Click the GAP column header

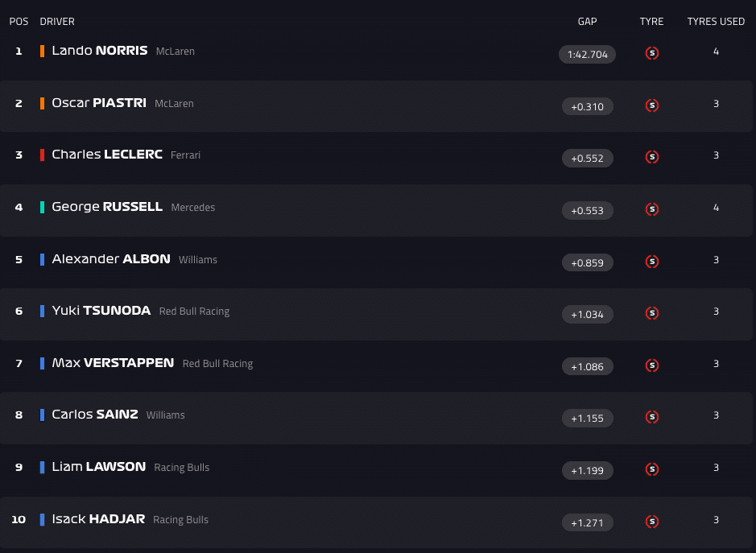click(587, 22)
